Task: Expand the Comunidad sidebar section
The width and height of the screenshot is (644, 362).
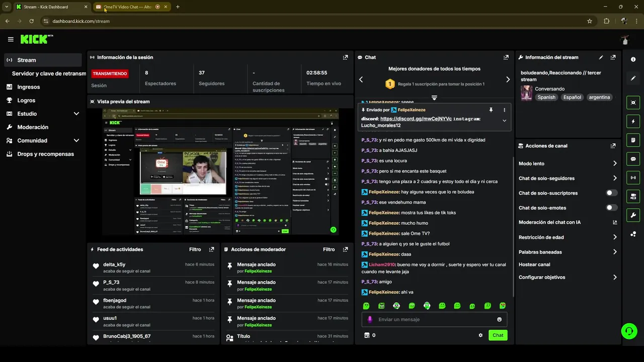Action: pos(76,141)
